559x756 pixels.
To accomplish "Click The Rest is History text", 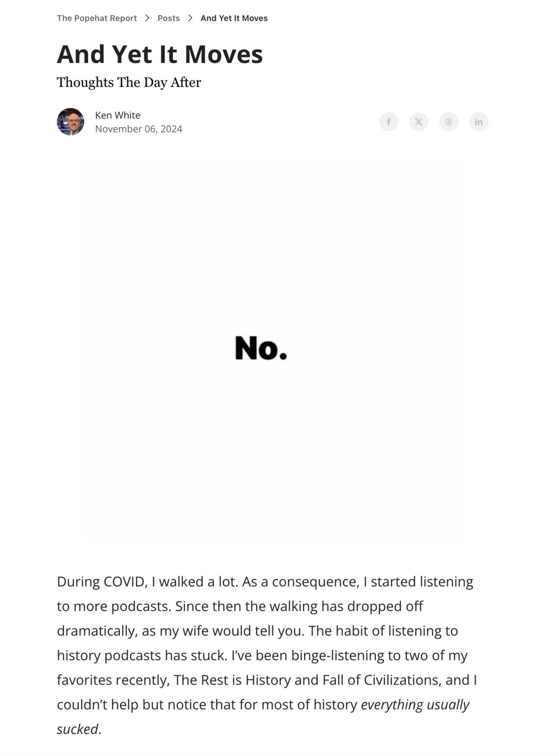I will (x=232, y=680).
